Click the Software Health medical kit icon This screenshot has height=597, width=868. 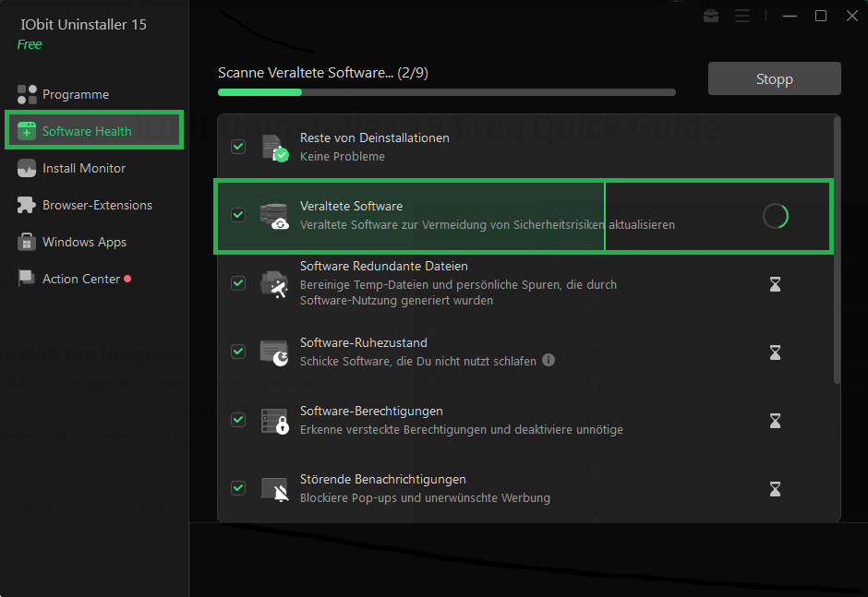27,131
